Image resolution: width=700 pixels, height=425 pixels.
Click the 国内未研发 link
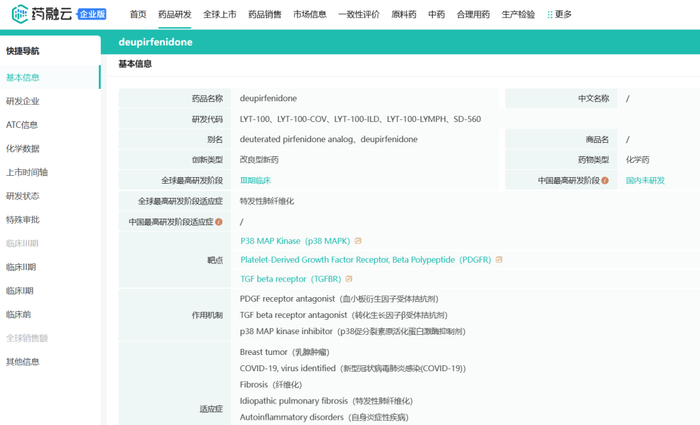pos(645,180)
